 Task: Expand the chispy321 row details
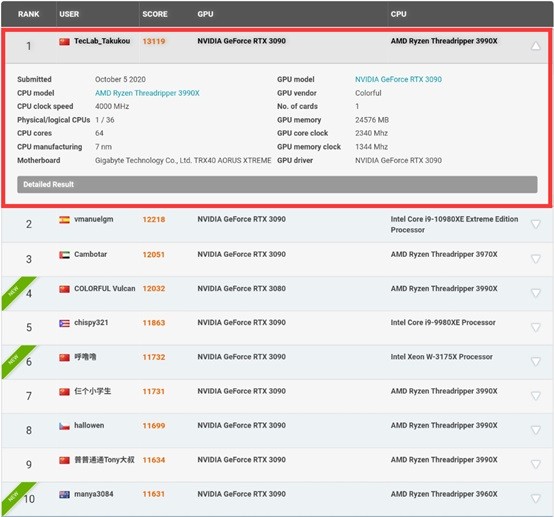(536, 327)
